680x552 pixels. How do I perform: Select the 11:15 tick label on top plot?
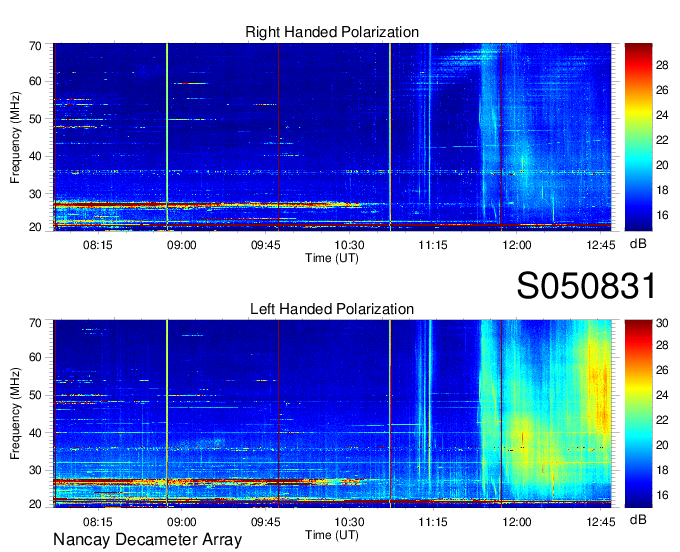click(433, 245)
